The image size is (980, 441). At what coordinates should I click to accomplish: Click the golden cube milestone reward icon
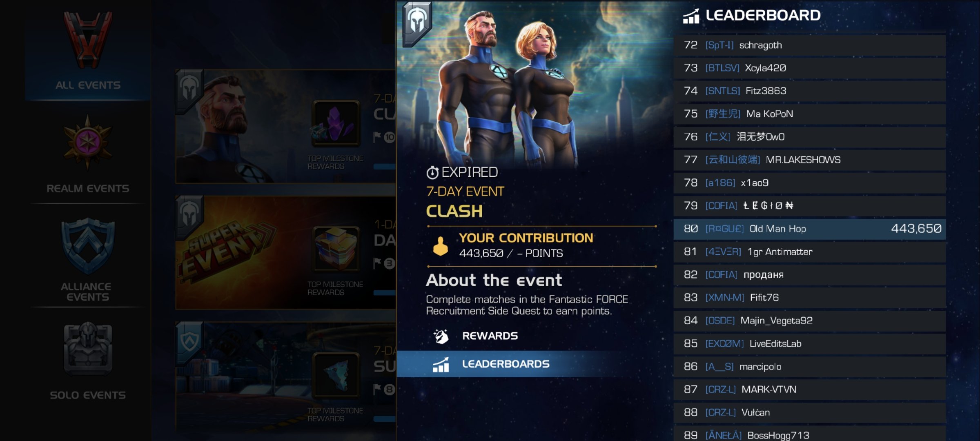[x=336, y=249]
